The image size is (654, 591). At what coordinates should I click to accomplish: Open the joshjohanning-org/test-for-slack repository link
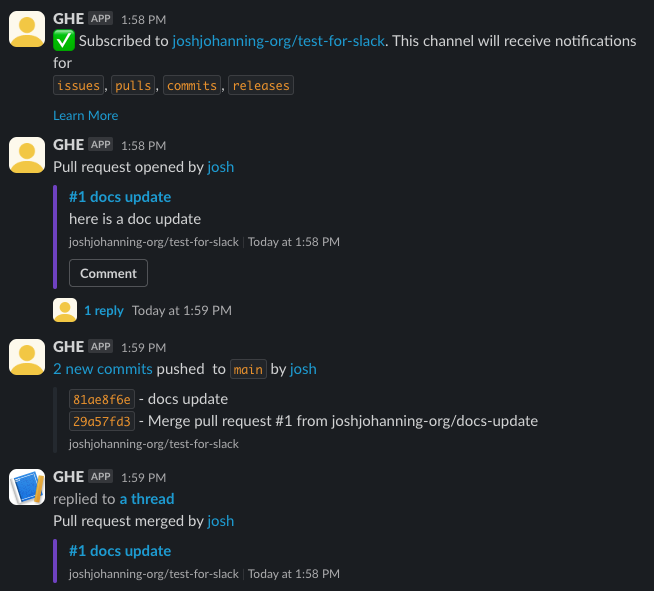(279, 41)
